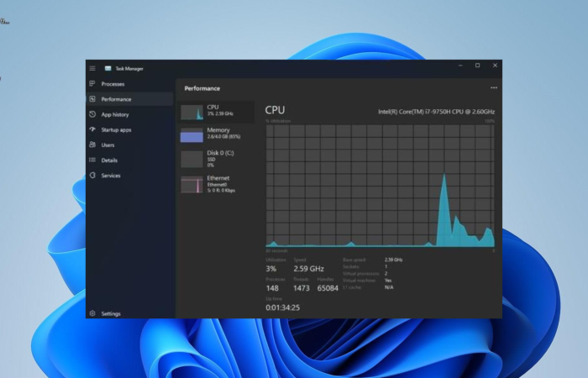Click the Details list icon
Image resolution: width=588 pixels, height=378 pixels.
click(x=92, y=160)
